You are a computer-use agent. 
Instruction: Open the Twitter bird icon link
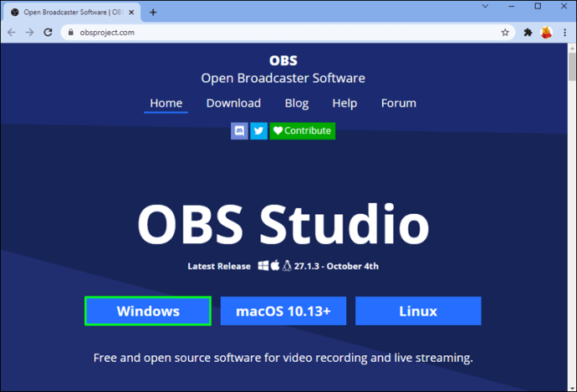258,131
